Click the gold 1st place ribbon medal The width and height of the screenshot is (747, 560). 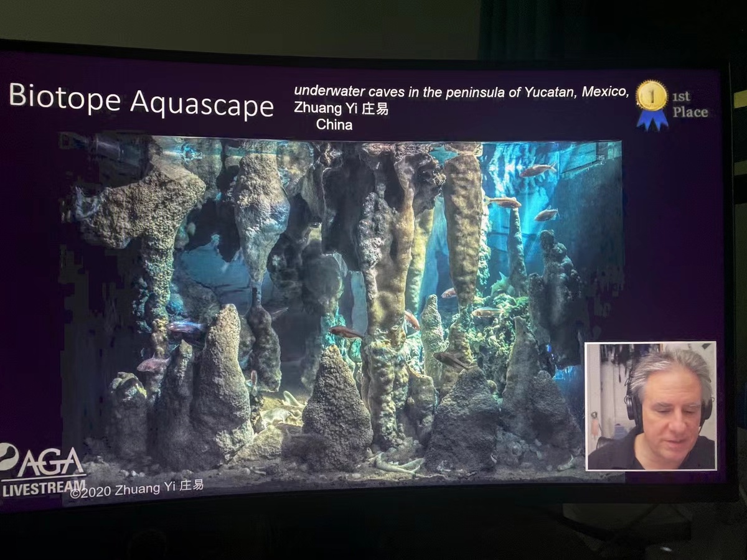[x=651, y=103]
